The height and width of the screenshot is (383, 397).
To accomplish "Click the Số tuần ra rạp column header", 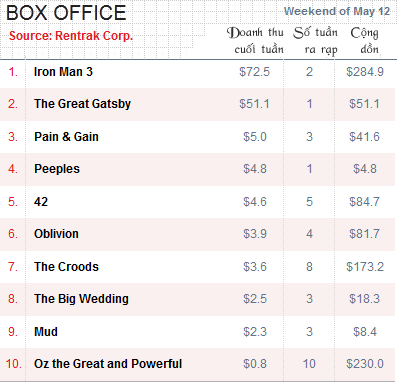I will 316,41.
